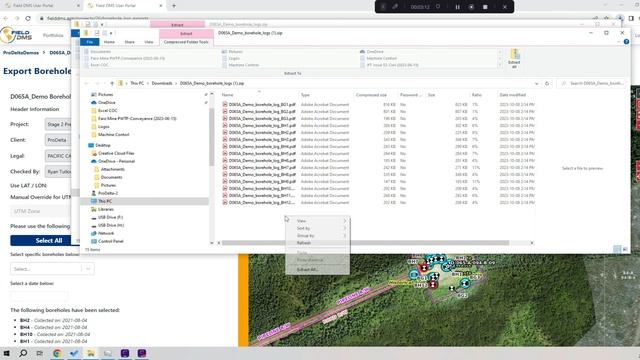
Task: Select OneDrive - Personal in navigation pane
Action: pyautogui.click(x=116, y=161)
